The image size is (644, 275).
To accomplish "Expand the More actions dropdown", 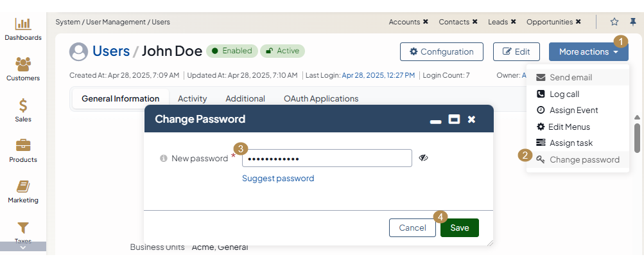I will tap(588, 52).
